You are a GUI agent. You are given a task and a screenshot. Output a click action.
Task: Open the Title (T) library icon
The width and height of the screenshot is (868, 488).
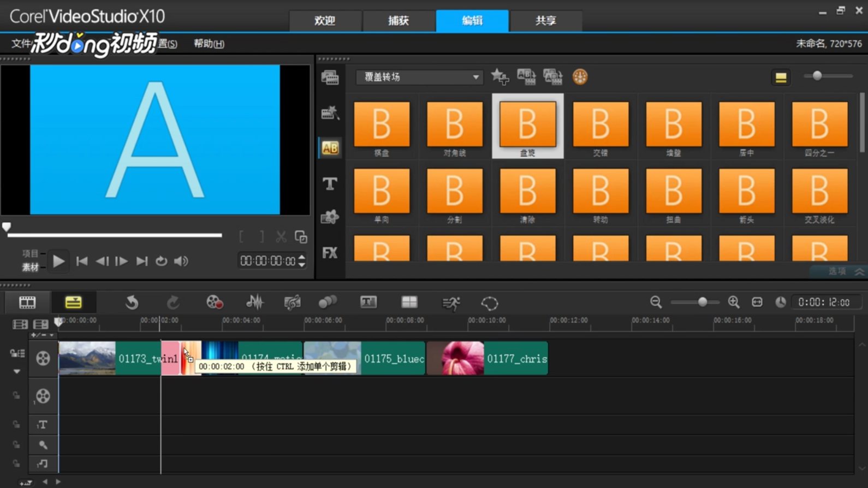(330, 184)
